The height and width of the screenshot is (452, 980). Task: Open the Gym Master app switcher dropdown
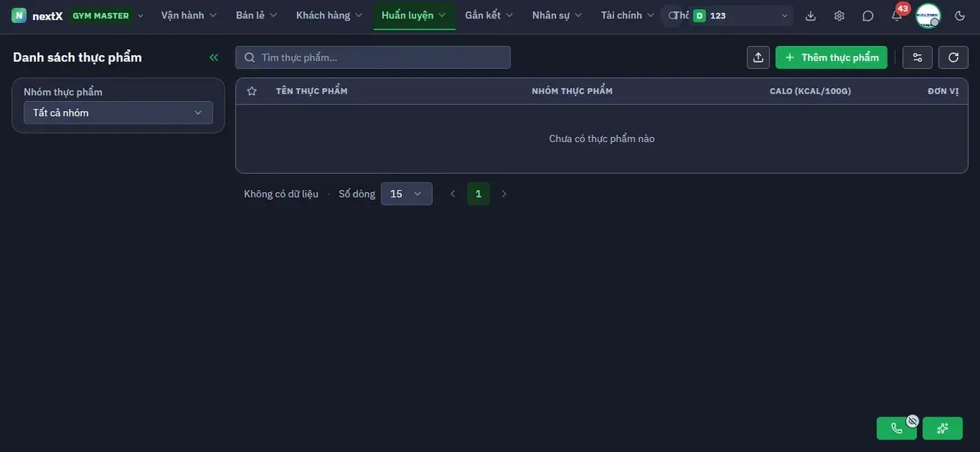(x=106, y=15)
